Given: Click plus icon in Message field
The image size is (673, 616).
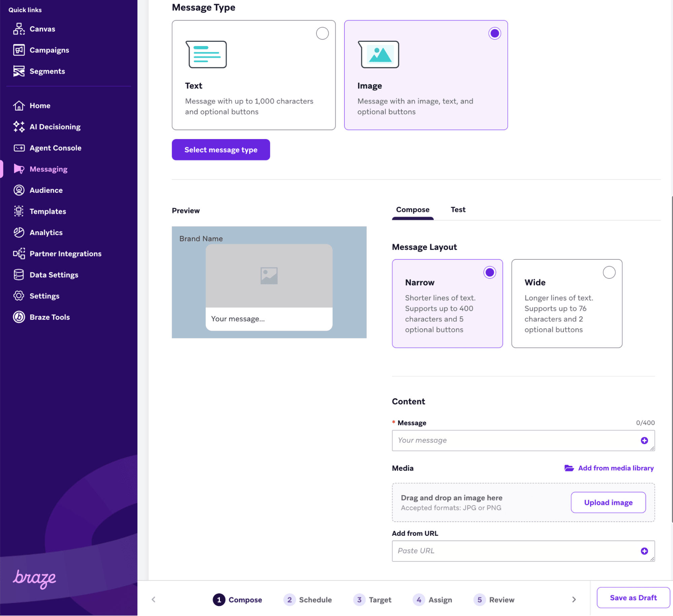Looking at the screenshot, I should point(644,441).
